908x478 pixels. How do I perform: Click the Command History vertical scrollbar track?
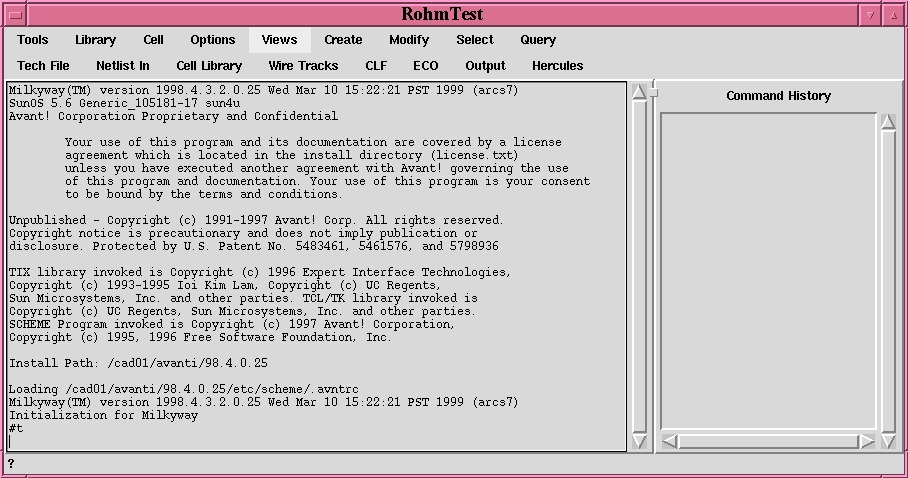pos(888,281)
